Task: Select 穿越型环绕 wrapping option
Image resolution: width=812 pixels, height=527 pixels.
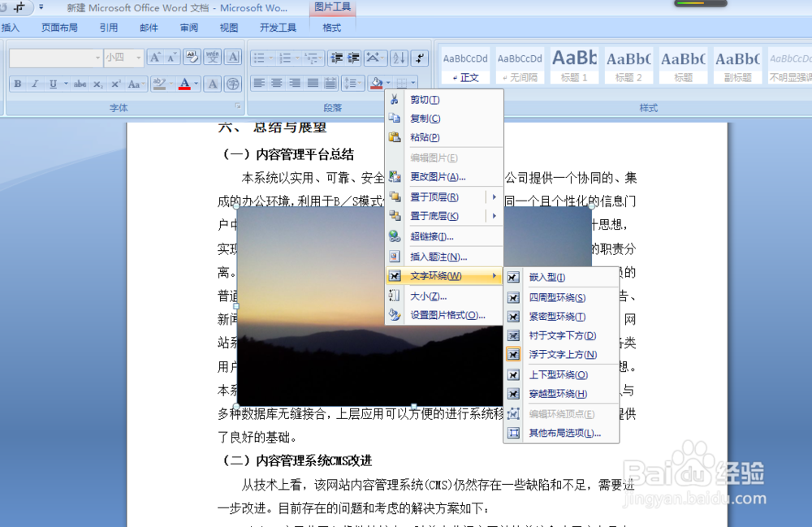Action: (x=561, y=394)
